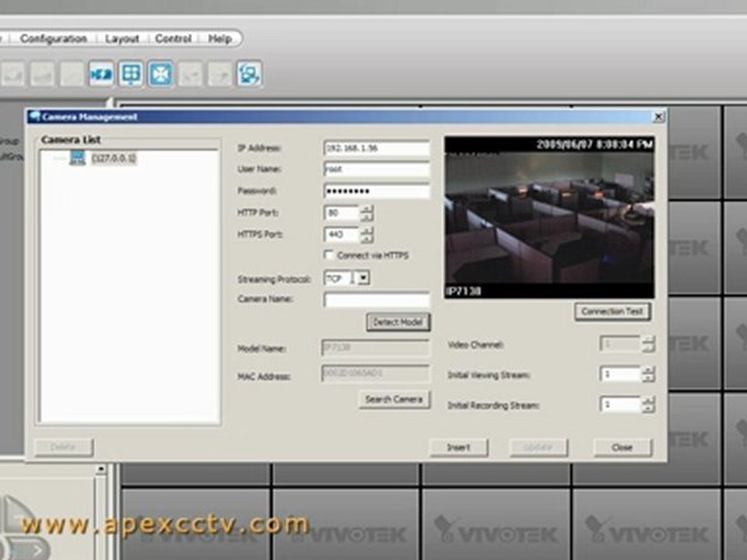Image resolution: width=747 pixels, height=560 pixels.
Task: Open the Streaming Protocol TCP dropdown
Action: pos(363,278)
